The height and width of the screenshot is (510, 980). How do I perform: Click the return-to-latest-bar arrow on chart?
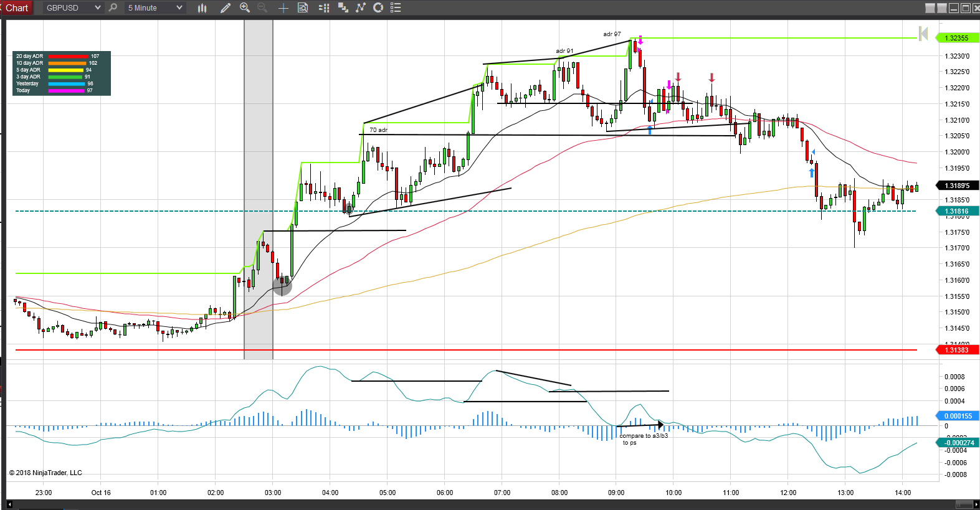coord(924,34)
